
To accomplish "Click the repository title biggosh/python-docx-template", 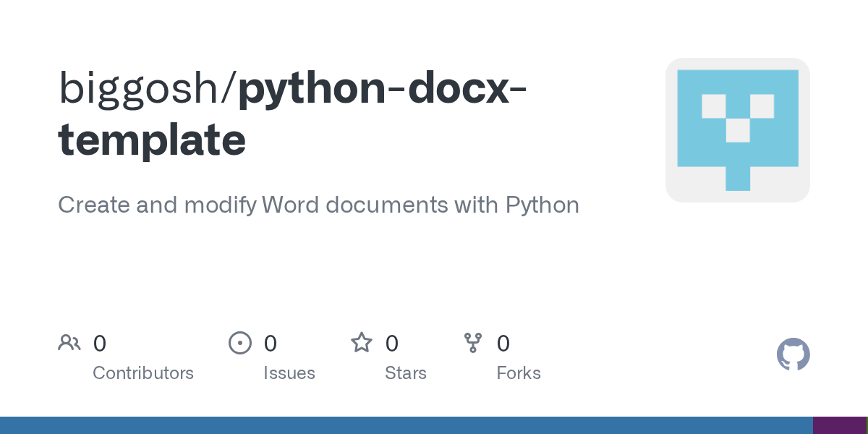I will pyautogui.click(x=293, y=114).
